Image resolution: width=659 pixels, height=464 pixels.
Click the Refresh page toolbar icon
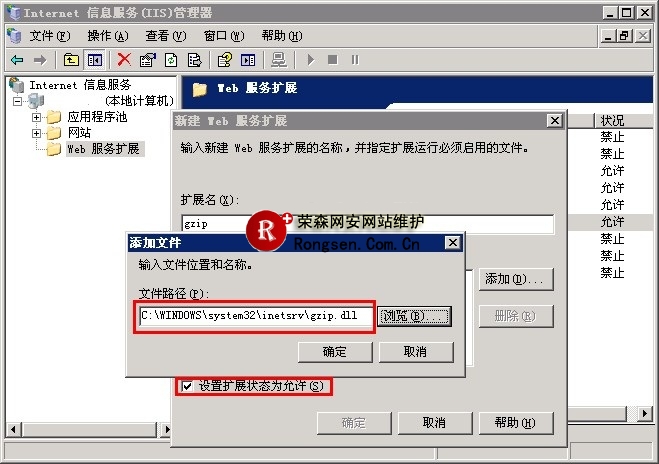pyautogui.click(x=171, y=60)
